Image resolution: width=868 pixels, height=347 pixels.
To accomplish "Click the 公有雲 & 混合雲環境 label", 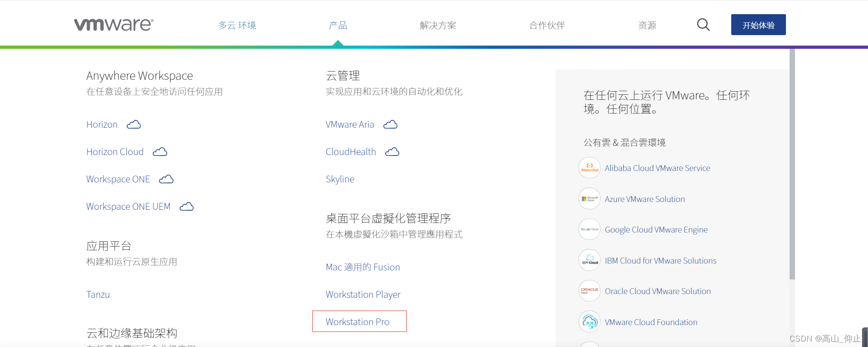I will [625, 143].
